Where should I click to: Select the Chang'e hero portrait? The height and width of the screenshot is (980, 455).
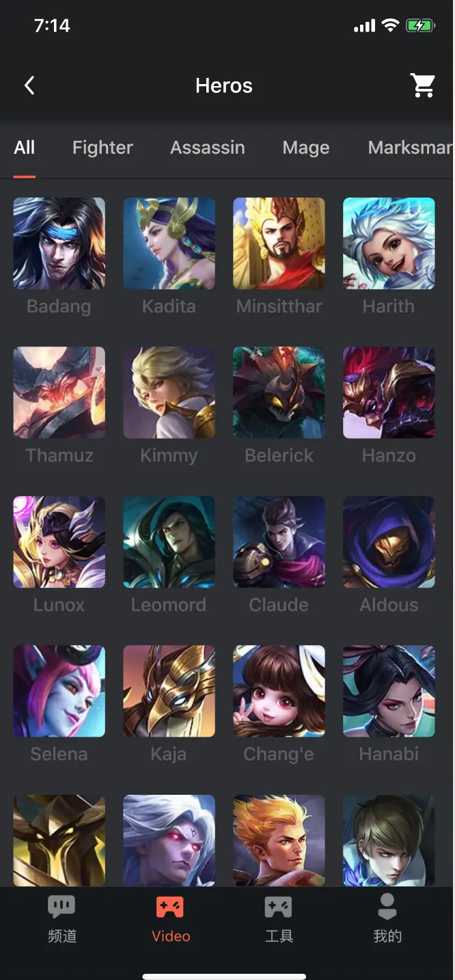279,691
